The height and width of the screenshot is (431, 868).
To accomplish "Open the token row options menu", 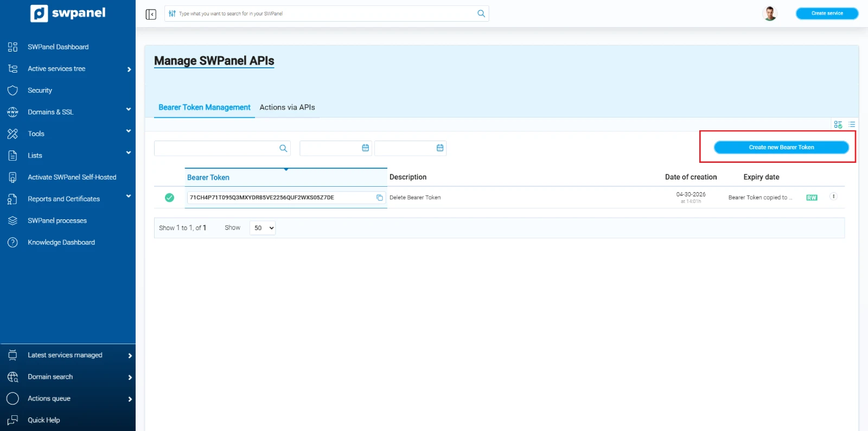I will (833, 197).
